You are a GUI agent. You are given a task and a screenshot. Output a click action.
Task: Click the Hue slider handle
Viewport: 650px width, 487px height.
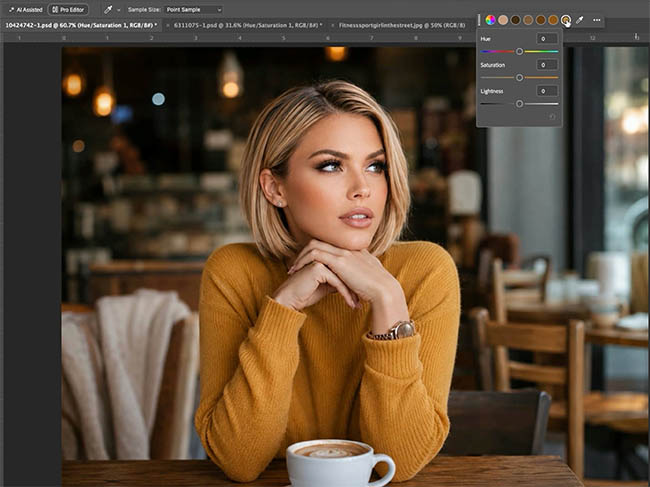point(519,51)
